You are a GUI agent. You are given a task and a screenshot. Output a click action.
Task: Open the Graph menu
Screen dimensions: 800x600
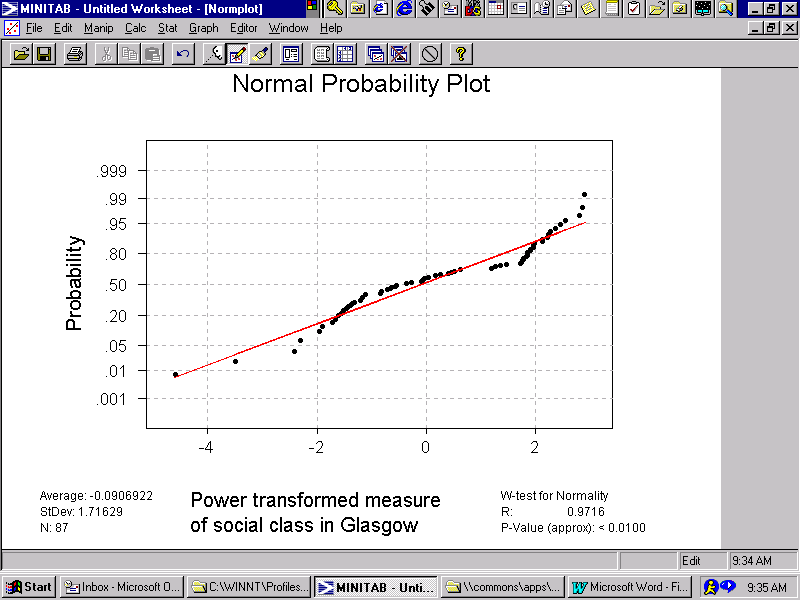tap(203, 28)
